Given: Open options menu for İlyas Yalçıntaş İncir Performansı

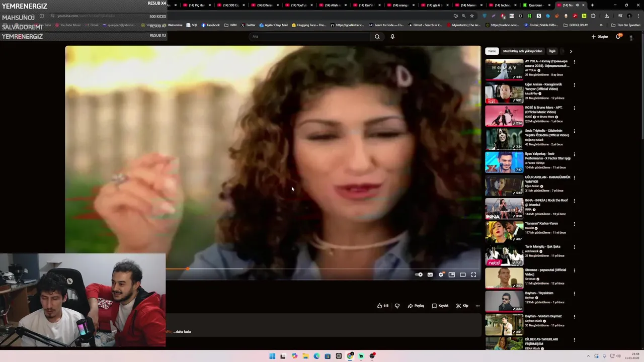Looking at the screenshot, I should coord(574,154).
